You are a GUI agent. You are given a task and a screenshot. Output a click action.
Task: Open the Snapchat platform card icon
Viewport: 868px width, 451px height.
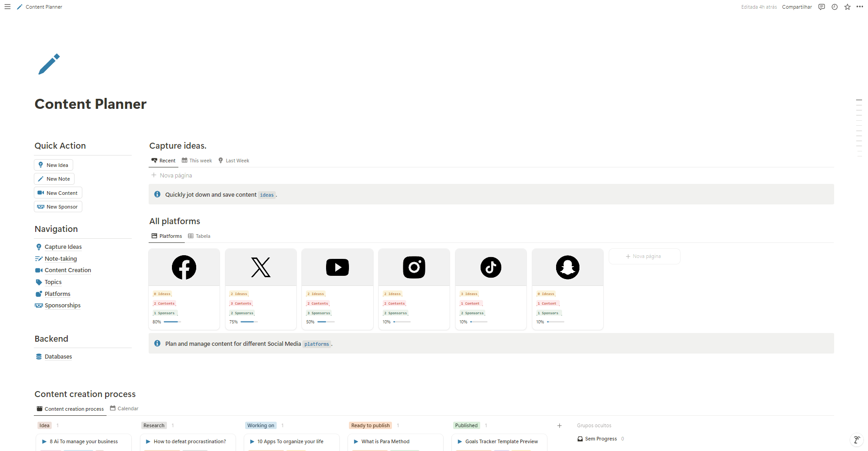tap(568, 267)
